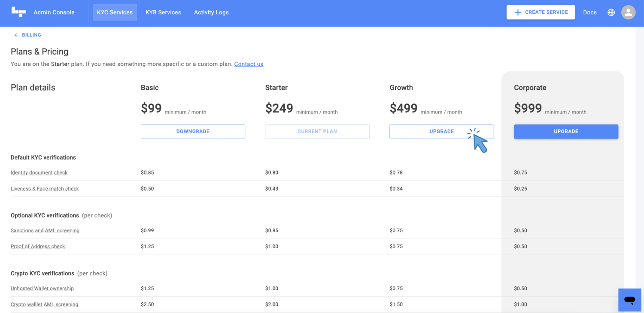Click the Proof of Address check label

38,246
